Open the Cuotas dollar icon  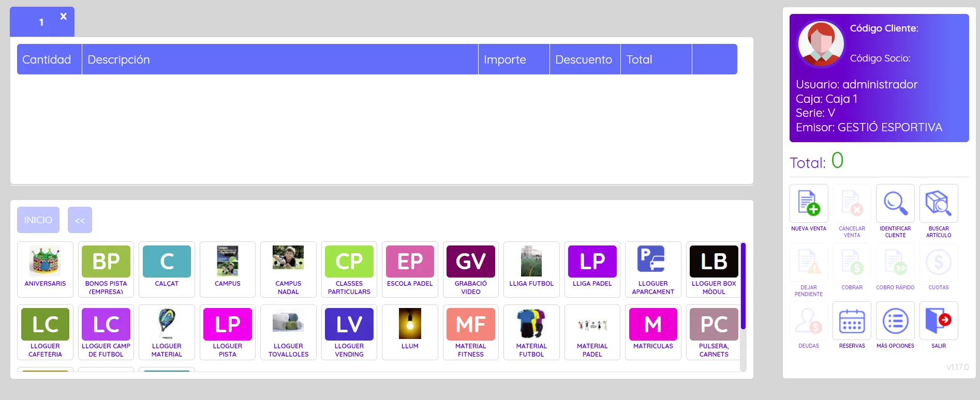click(x=939, y=262)
